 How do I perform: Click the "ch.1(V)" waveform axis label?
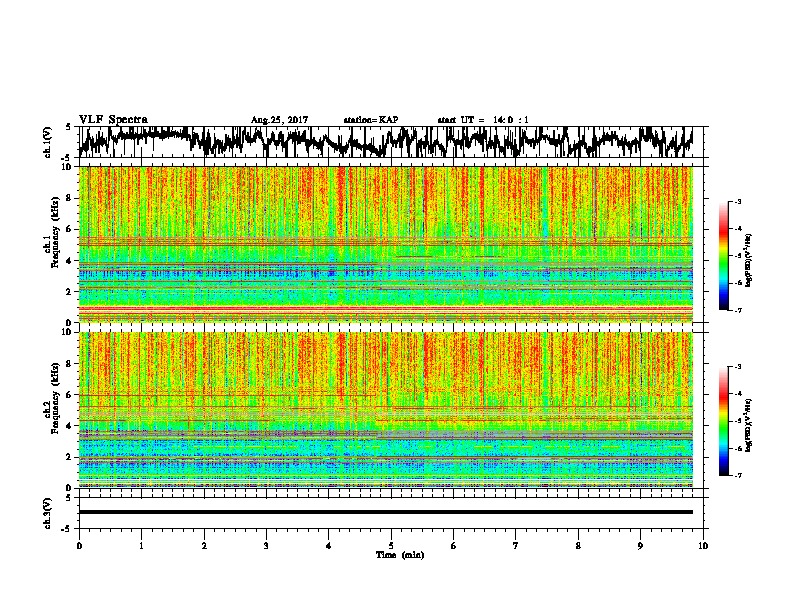(x=48, y=142)
